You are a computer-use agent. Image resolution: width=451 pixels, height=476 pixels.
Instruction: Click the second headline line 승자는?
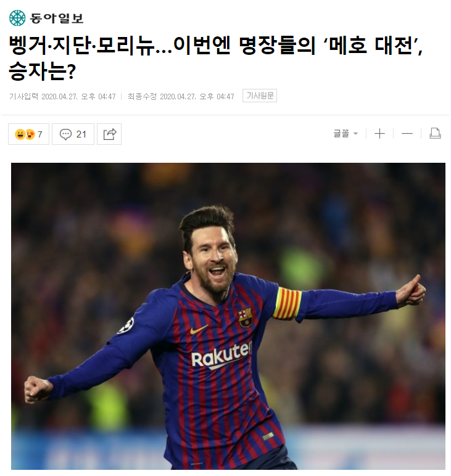tap(42, 71)
